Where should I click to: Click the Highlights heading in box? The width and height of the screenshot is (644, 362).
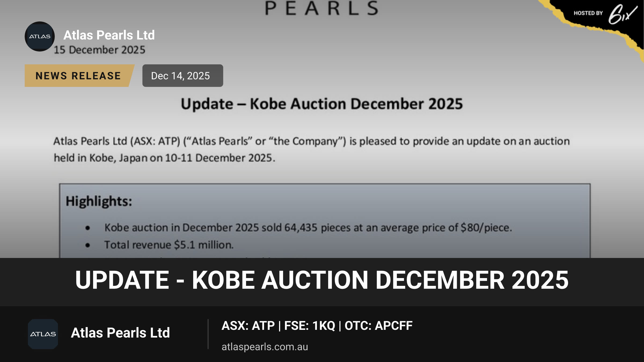click(x=99, y=201)
